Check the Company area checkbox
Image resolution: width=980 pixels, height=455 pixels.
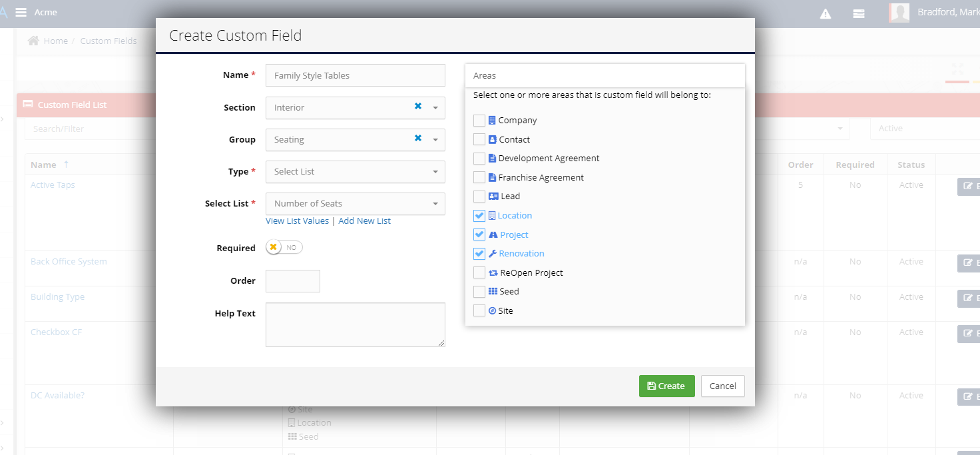tap(479, 121)
